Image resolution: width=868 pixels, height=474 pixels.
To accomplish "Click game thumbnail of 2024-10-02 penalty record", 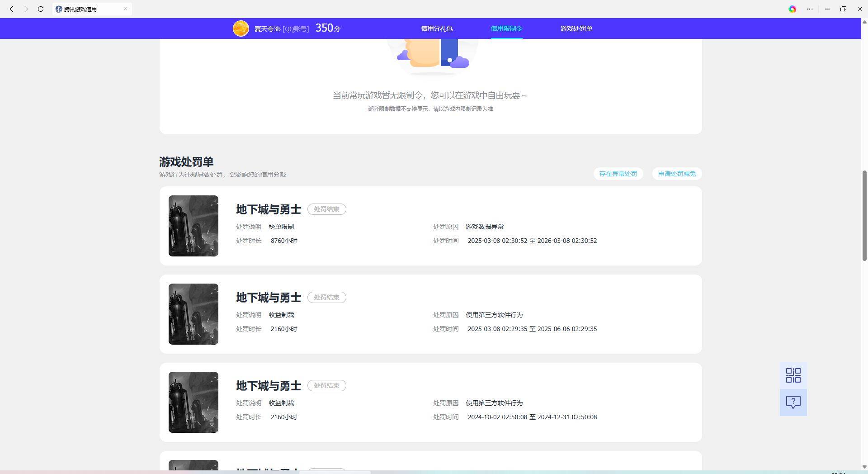I will click(x=193, y=402).
